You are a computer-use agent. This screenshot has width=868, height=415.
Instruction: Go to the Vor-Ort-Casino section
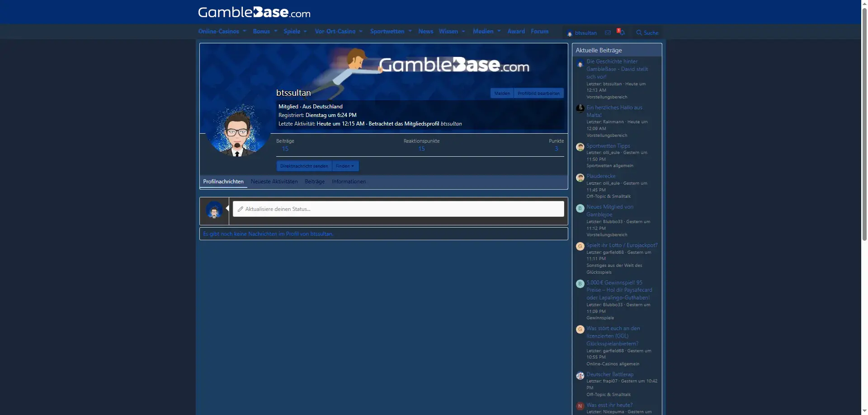click(x=335, y=31)
